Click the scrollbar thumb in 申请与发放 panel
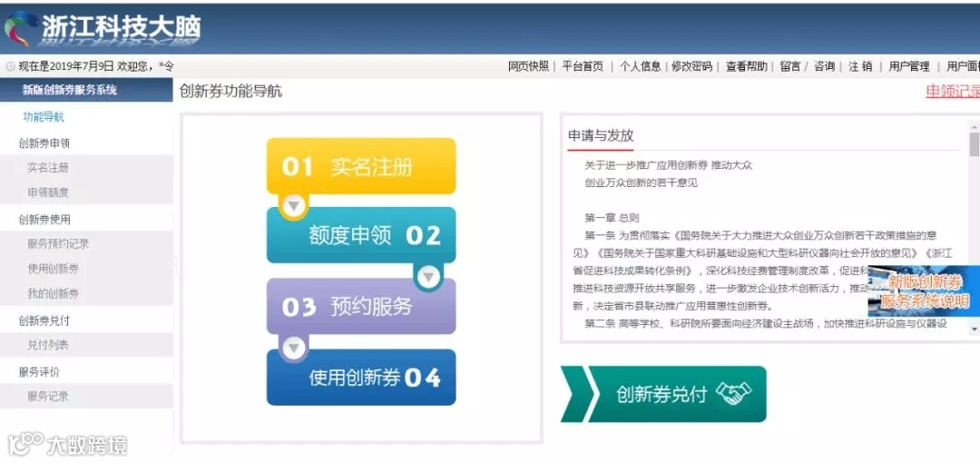Screen dimensions: 980x463 click(x=974, y=143)
